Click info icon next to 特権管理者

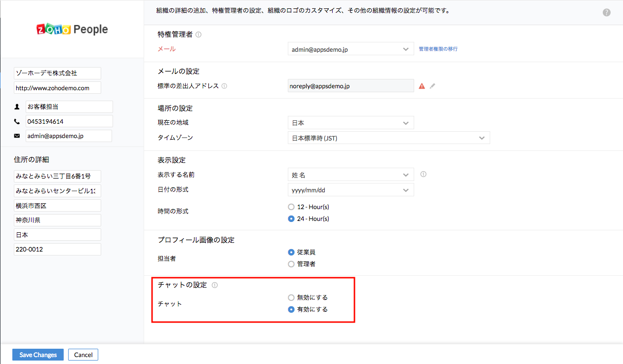[x=198, y=35]
